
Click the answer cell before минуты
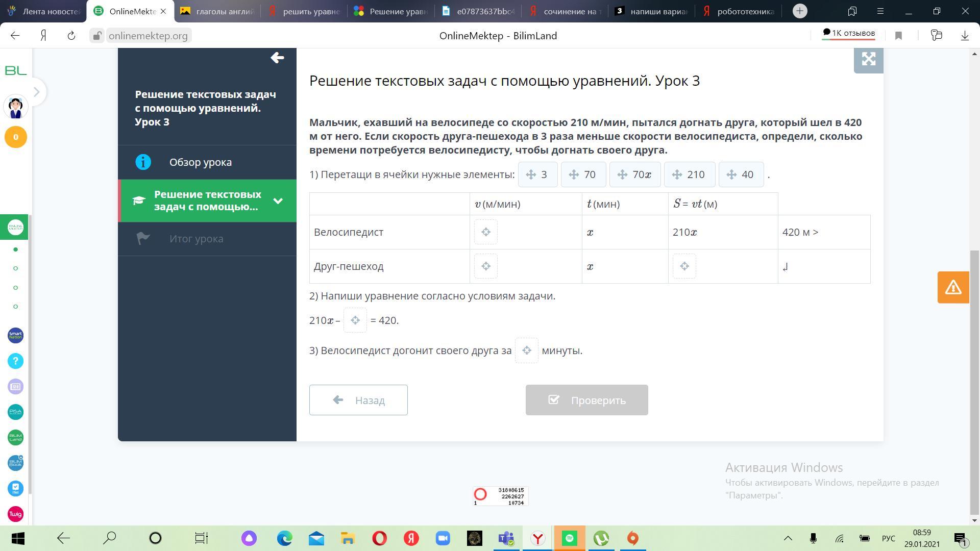tap(526, 350)
